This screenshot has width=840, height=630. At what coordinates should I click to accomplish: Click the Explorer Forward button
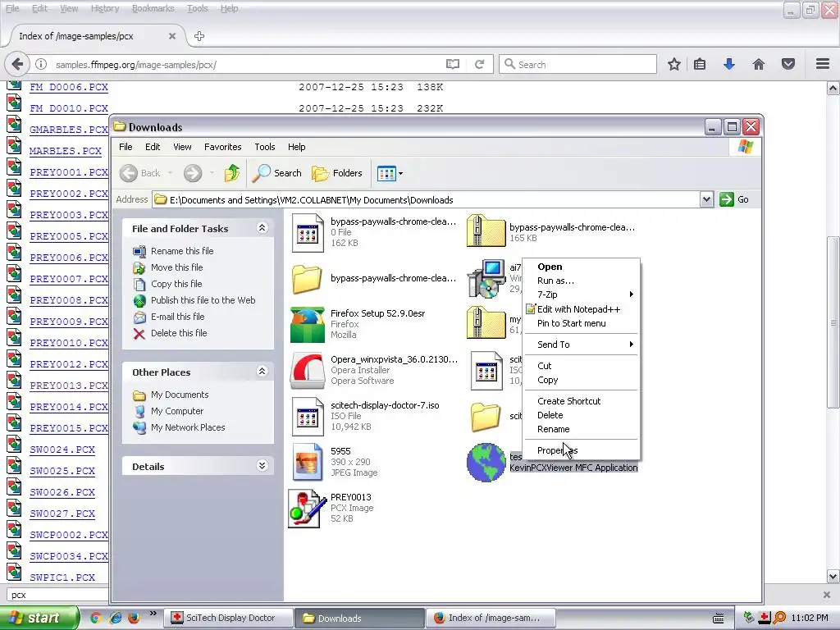coord(193,173)
